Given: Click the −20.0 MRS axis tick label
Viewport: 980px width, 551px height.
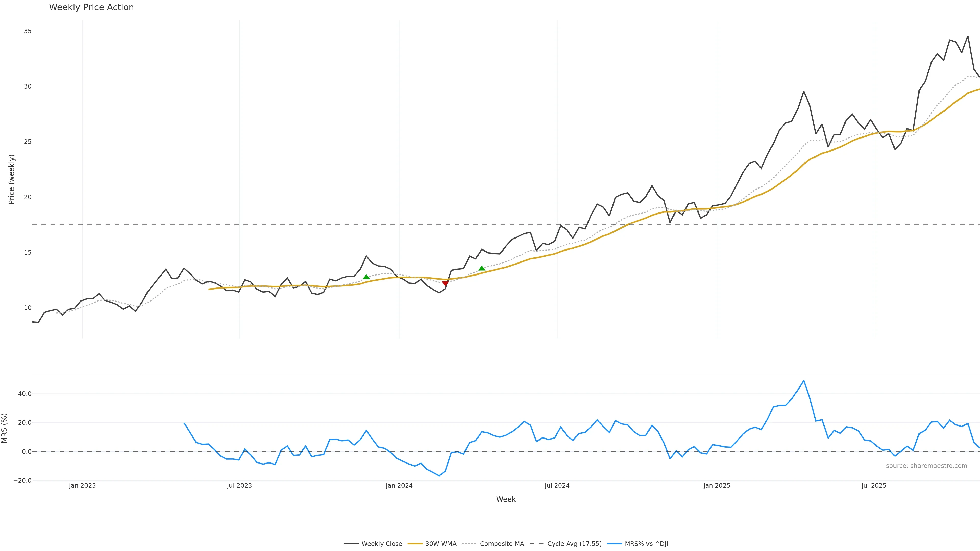Looking at the screenshot, I should coord(22,481).
